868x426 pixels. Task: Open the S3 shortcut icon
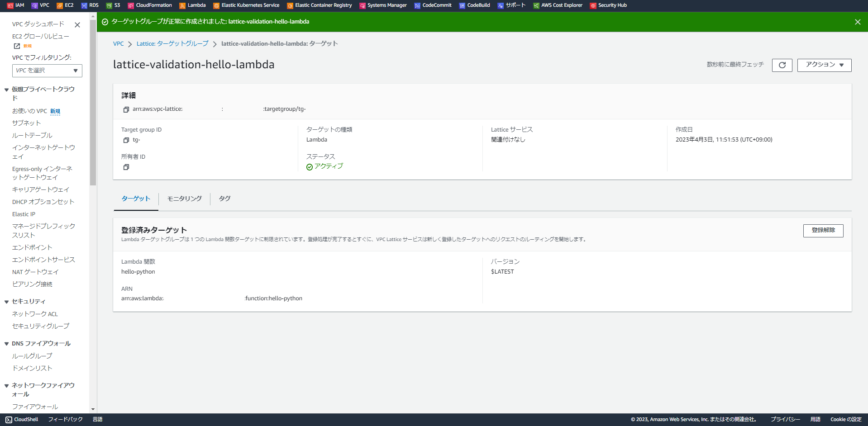pyautogui.click(x=109, y=5)
